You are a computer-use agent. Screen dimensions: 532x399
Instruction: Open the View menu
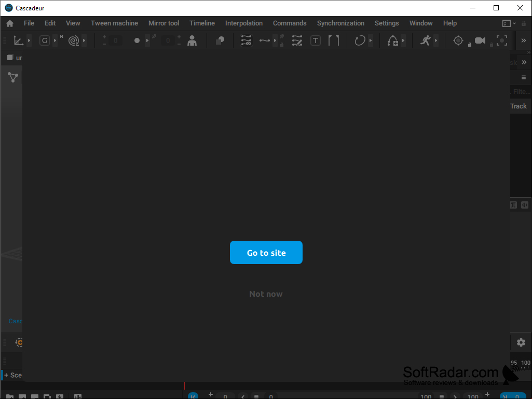pos(73,23)
